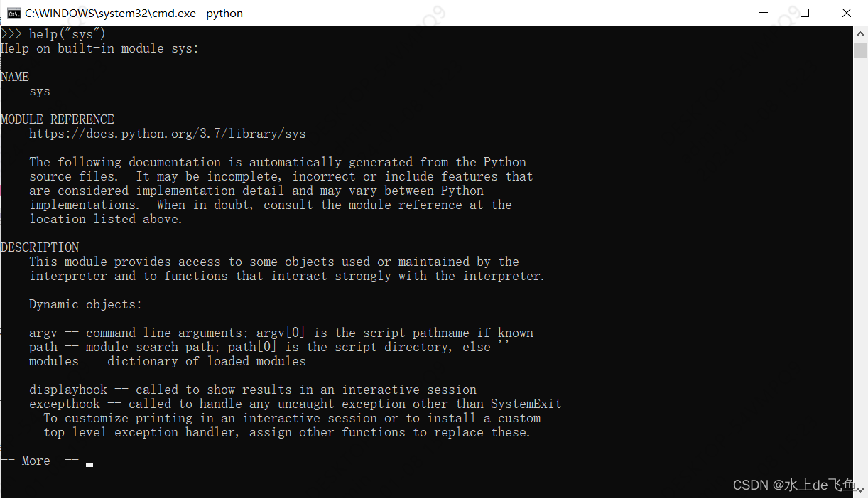The width and height of the screenshot is (868, 499).
Task: Click the scrollbar thumb
Action: pos(860,50)
